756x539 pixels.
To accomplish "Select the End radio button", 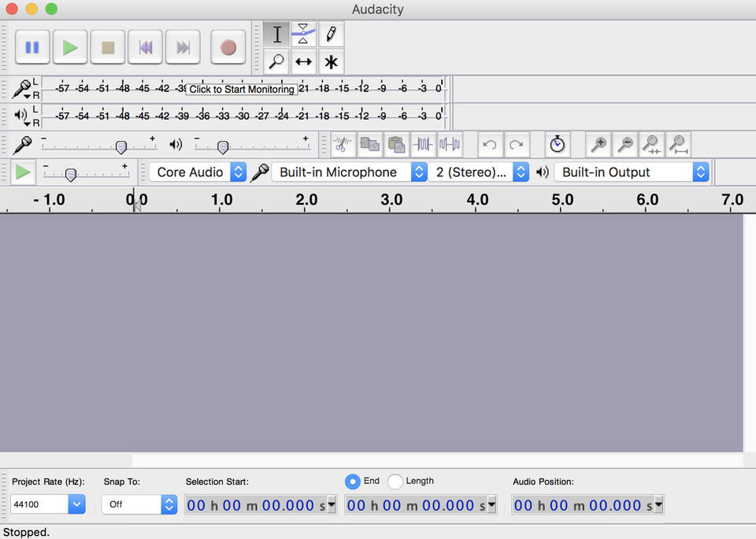I will pyautogui.click(x=353, y=481).
